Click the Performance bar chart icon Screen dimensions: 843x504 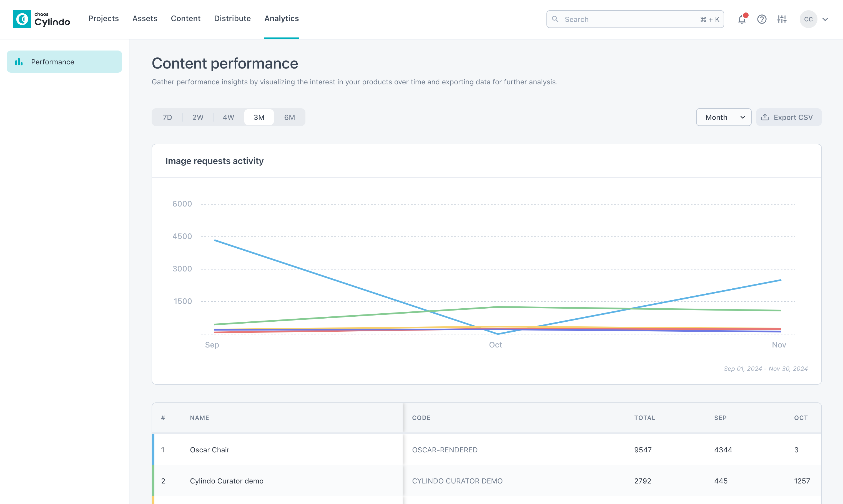point(19,62)
